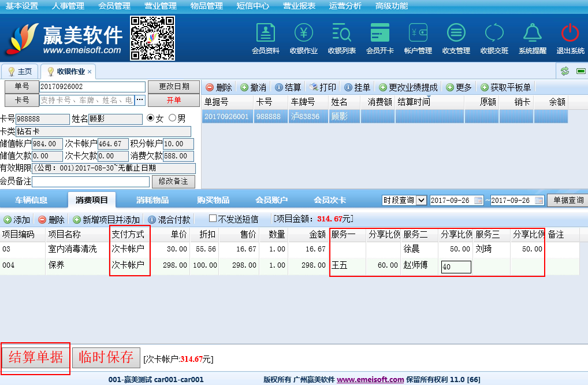The image size is (588, 385).
Task: Open the 会员资料 member profile icon
Action: (x=265, y=34)
